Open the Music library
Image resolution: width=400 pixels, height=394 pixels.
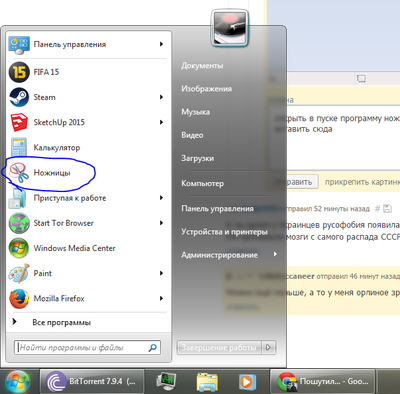tap(196, 112)
